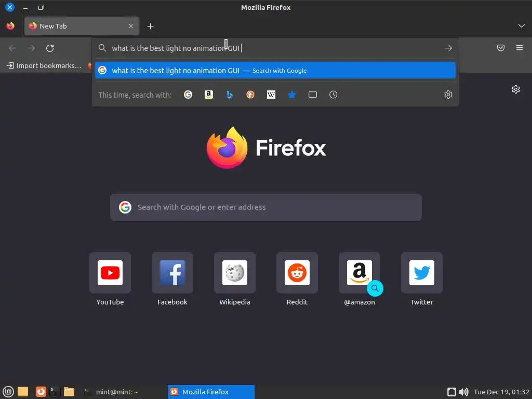
Task: Open search settings gear in dropdown
Action: coord(448,95)
